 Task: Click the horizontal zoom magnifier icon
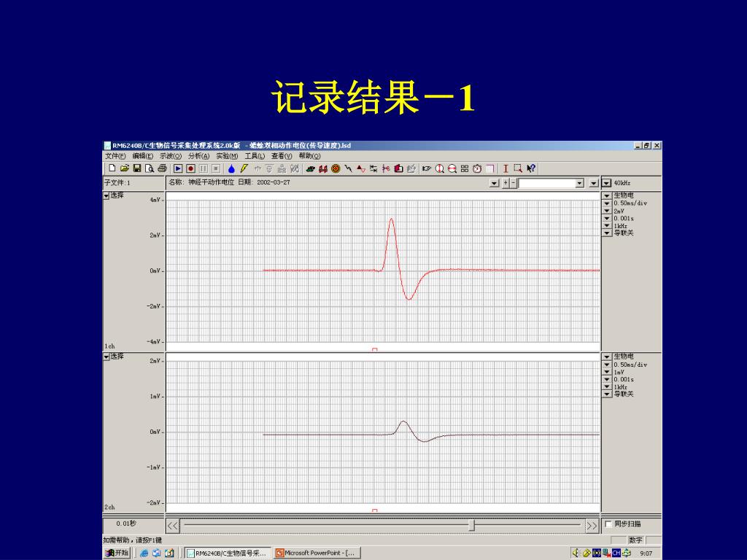point(452,168)
